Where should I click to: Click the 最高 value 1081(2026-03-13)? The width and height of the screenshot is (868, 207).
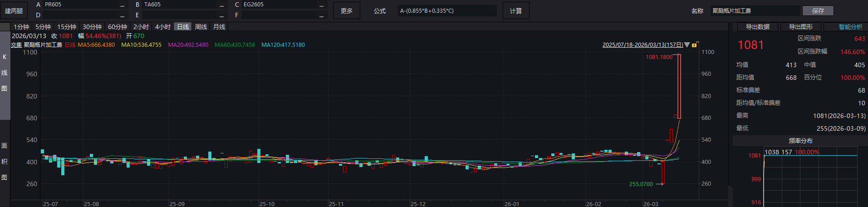[839, 116]
